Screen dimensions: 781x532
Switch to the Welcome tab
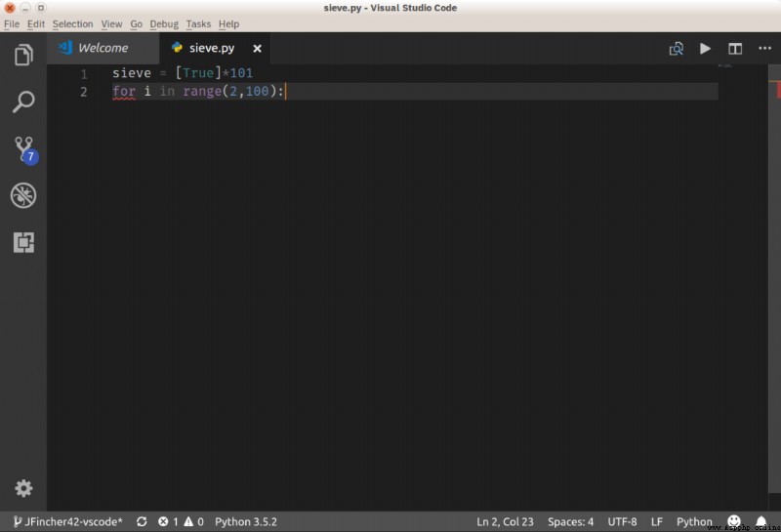click(103, 48)
